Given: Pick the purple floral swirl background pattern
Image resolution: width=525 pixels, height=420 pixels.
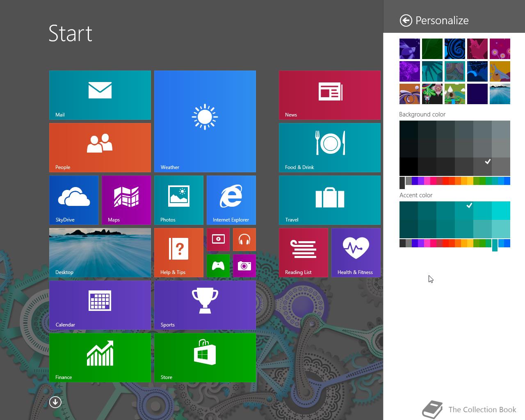Looking at the screenshot, I should pos(410,71).
